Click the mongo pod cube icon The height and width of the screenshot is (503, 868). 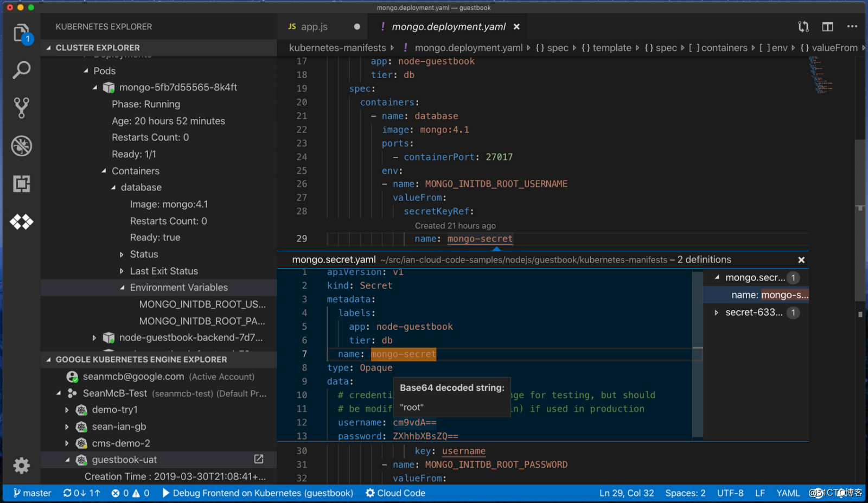click(x=109, y=87)
